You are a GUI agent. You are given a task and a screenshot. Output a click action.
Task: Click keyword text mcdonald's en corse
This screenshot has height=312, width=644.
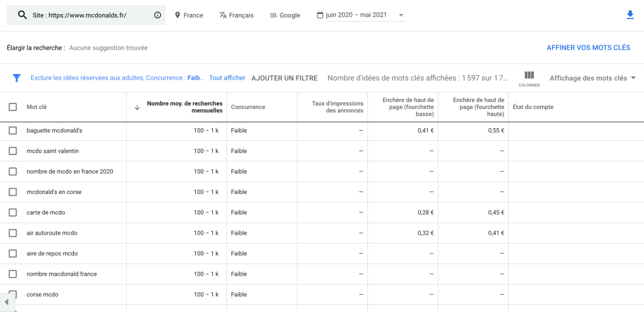[54, 192]
